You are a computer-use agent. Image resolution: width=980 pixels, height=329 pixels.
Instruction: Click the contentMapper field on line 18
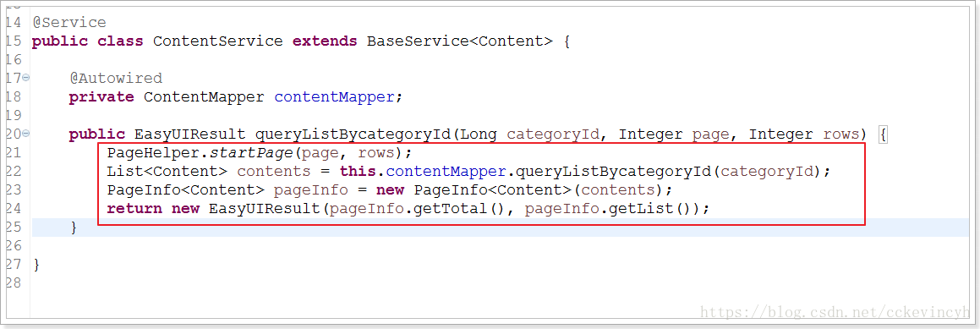click(334, 97)
